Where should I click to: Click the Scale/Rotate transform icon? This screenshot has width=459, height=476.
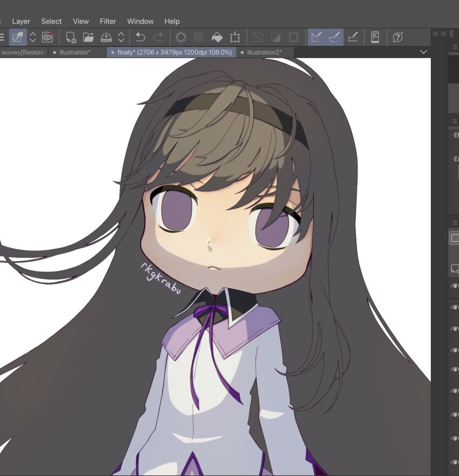(x=235, y=37)
